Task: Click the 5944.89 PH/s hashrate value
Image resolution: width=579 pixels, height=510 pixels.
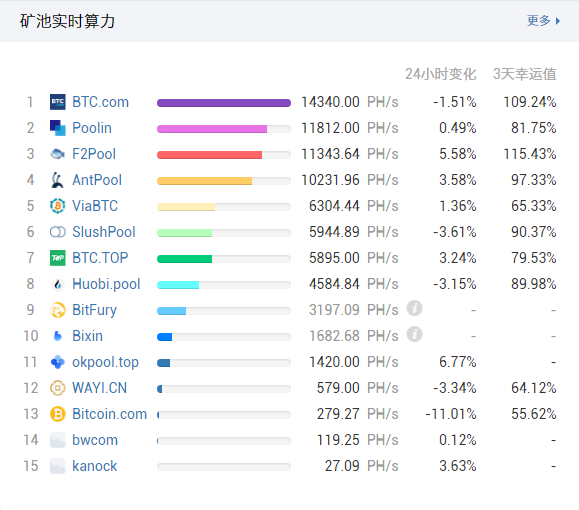Action: (354, 232)
